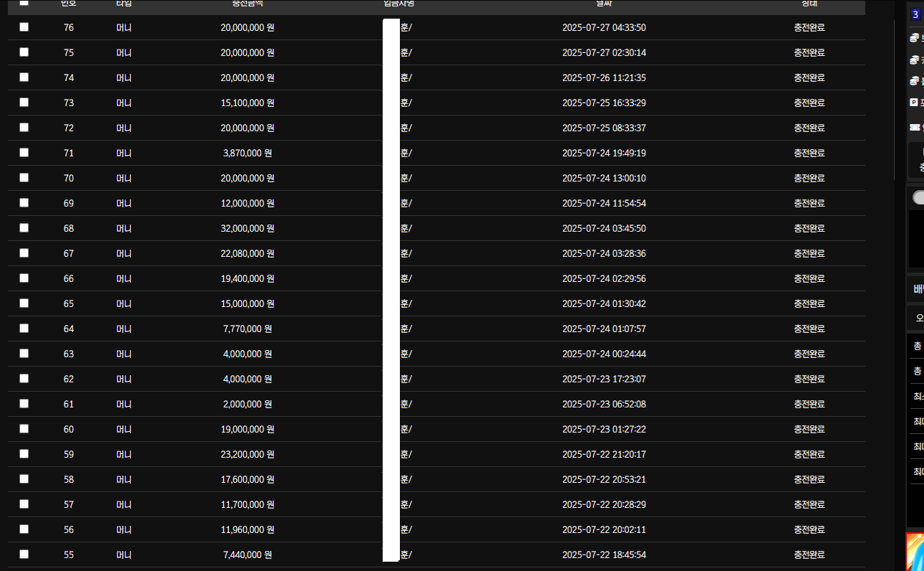Click the 32,000,000 원 amount in row 68
Viewport: 924px width, 571px height.
tap(248, 228)
